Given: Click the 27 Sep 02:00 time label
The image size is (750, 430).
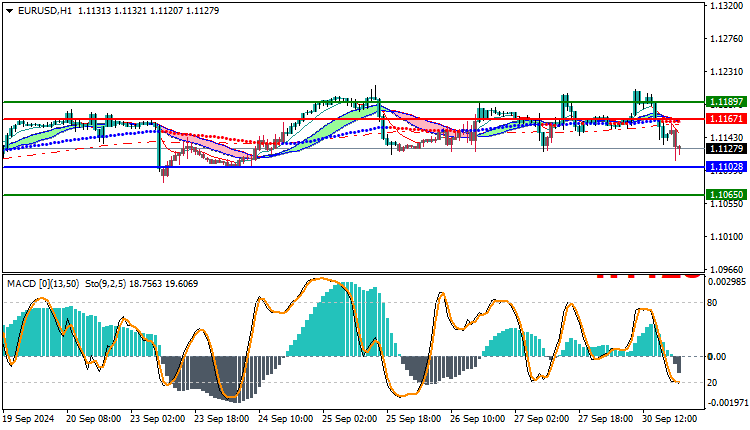Looking at the screenshot, I should 542,419.
